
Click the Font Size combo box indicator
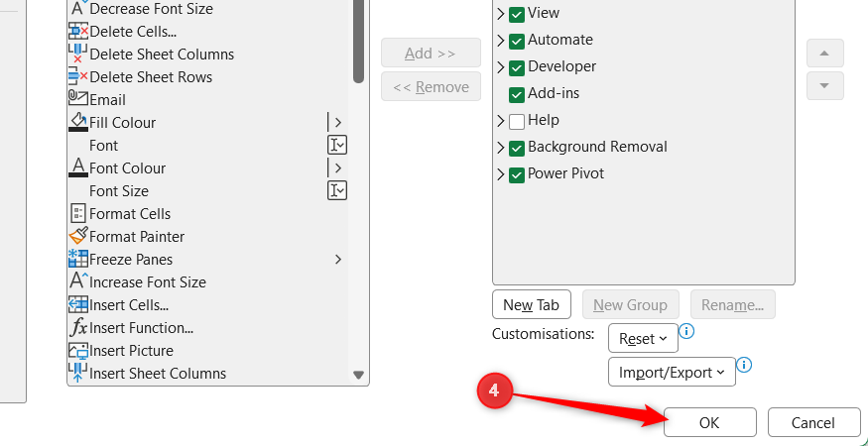(337, 190)
